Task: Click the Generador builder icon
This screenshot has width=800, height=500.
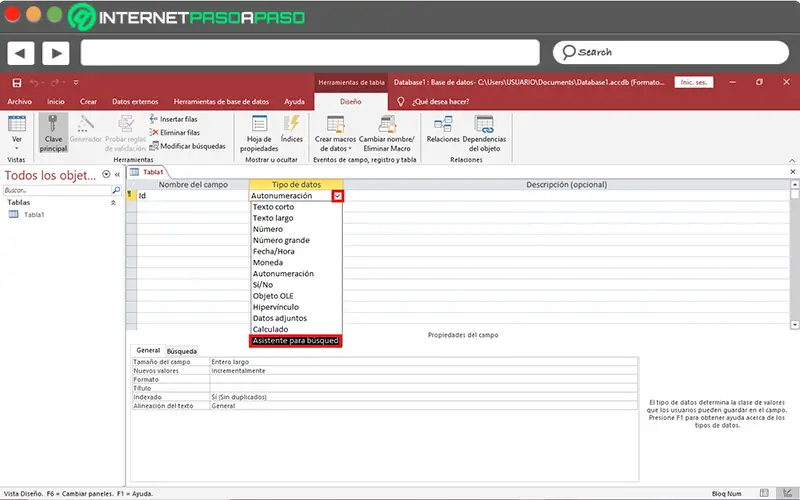Action: 86,129
